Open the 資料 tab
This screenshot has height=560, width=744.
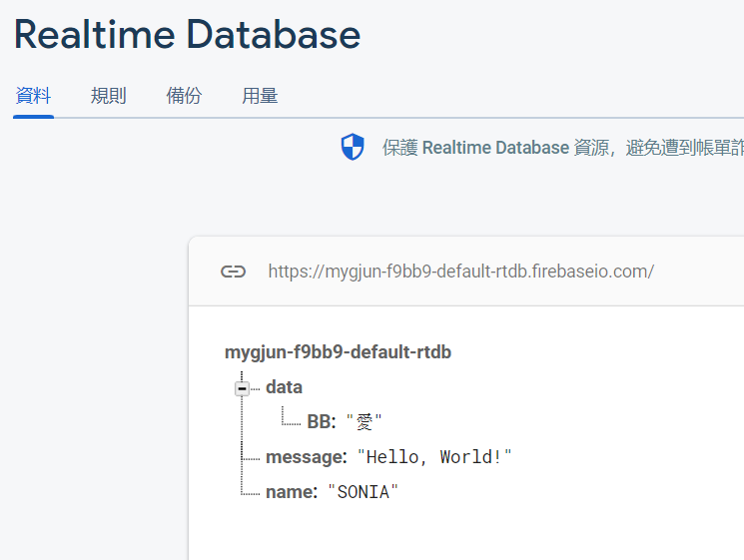(33, 96)
